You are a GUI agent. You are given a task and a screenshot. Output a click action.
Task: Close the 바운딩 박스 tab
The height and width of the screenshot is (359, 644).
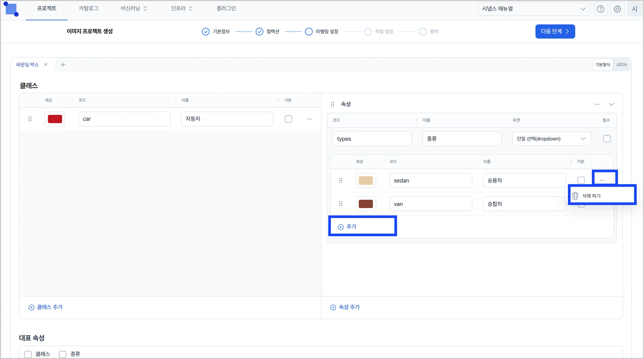pos(46,65)
